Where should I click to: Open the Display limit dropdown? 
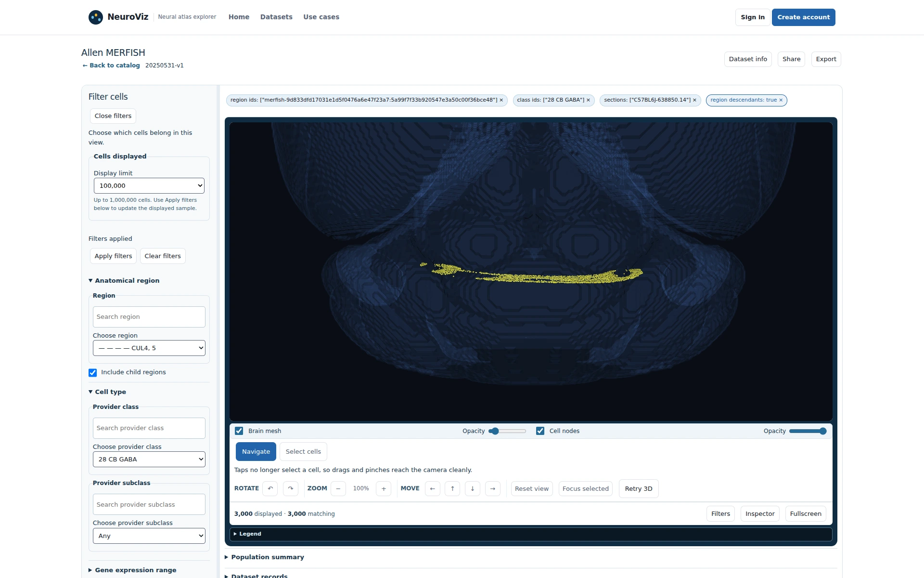click(x=149, y=186)
